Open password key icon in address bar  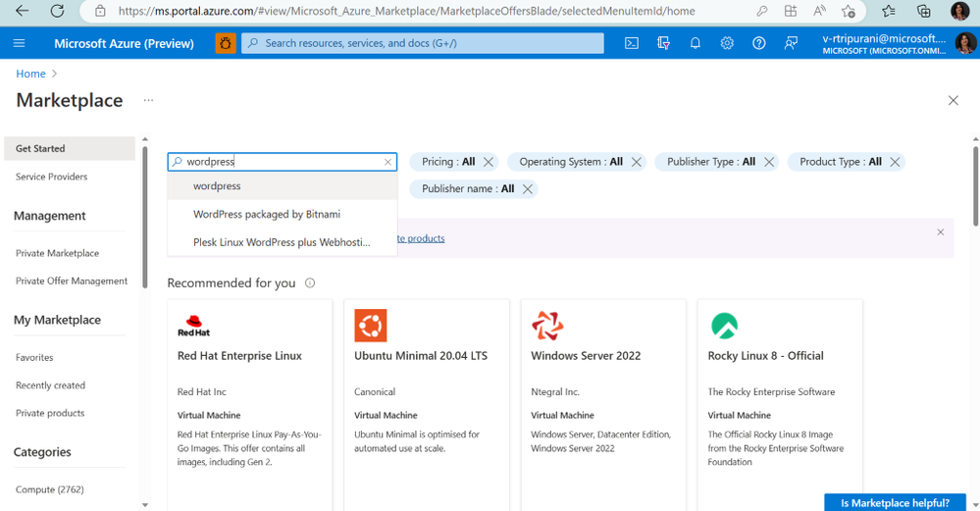point(762,11)
